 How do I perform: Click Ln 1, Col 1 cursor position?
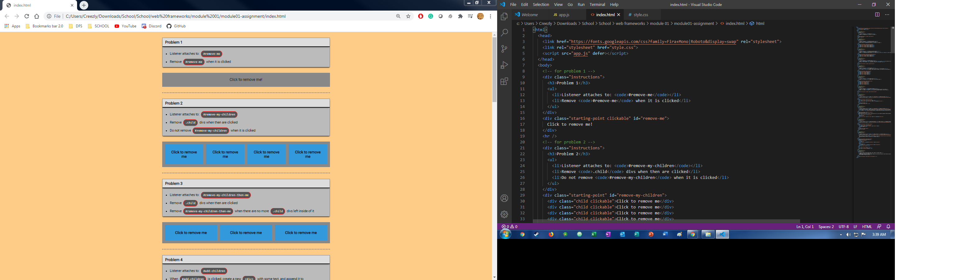tap(805, 227)
